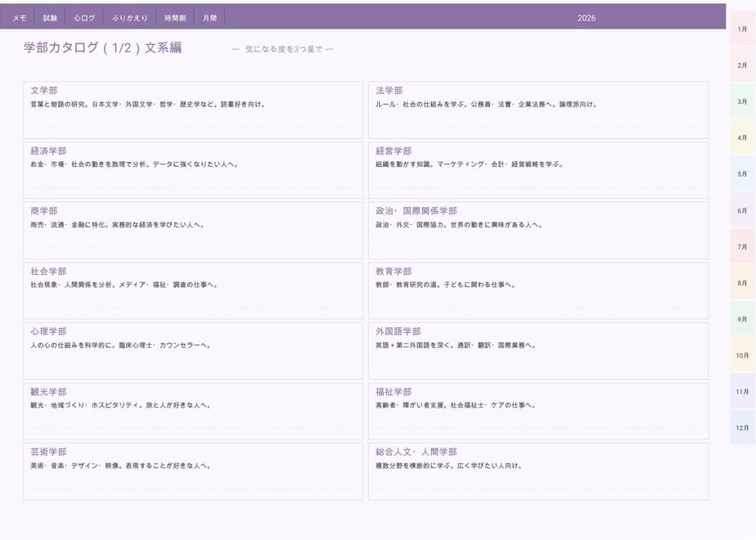756x540 pixels.
Task: Open the 3月 side tab
Action: [742, 101]
